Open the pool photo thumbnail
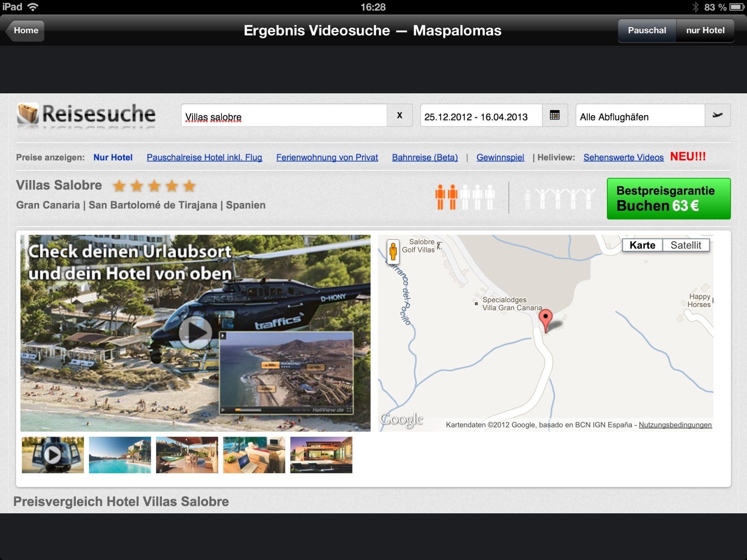The height and width of the screenshot is (560, 747). click(x=120, y=455)
